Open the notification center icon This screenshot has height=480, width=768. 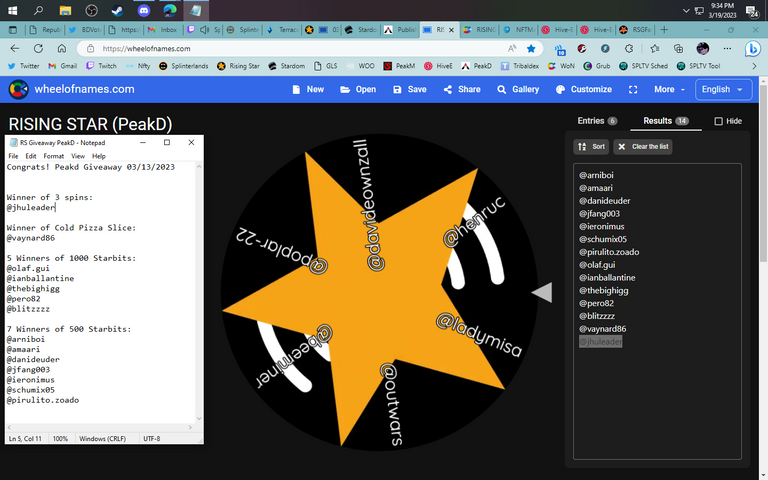(x=751, y=10)
